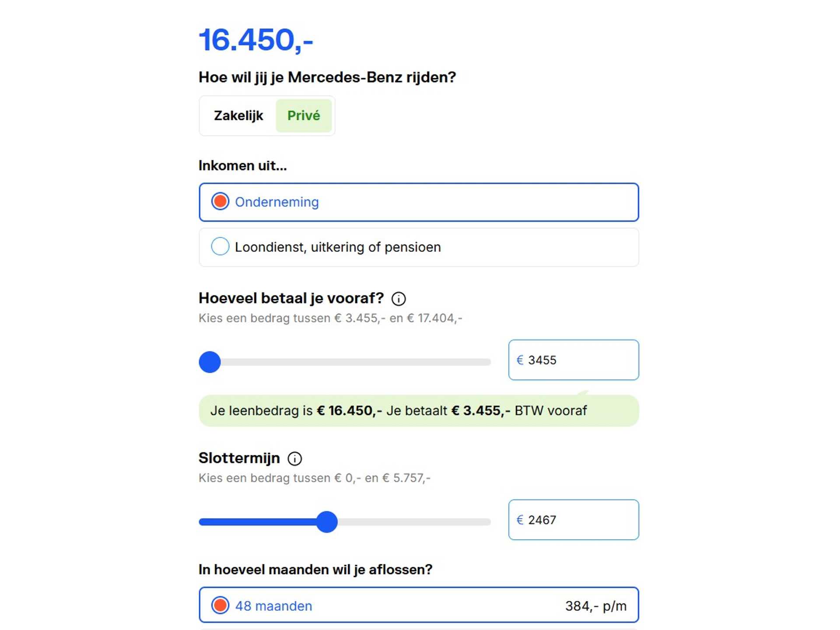Select the 48 maanden radio option

click(x=220, y=605)
